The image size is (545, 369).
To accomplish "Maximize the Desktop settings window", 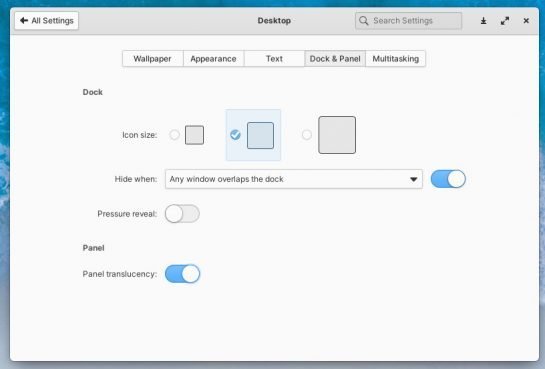I will 505,21.
